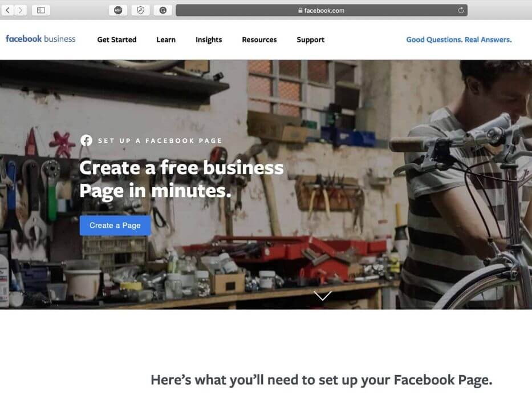The height and width of the screenshot is (399, 532).
Task: Click the white down chevron on hero image
Action: tap(322, 296)
